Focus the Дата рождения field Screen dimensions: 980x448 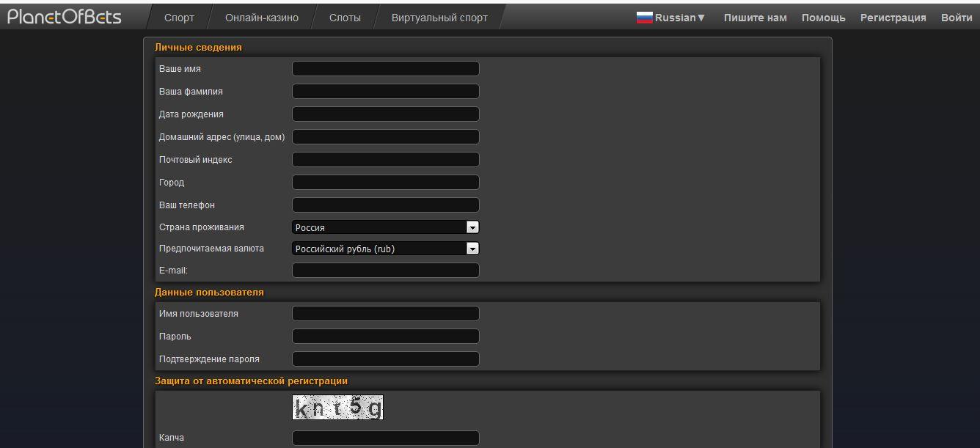[385, 114]
